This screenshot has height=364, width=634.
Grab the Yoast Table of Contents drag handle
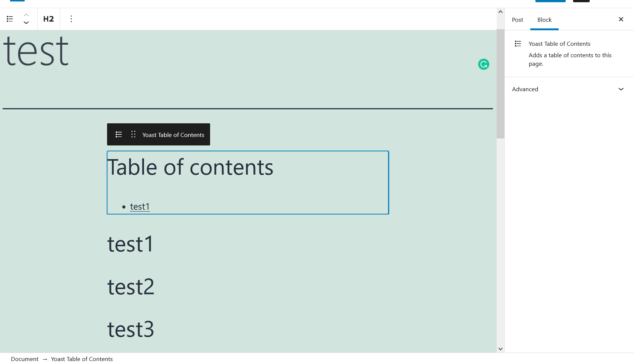pos(133,134)
